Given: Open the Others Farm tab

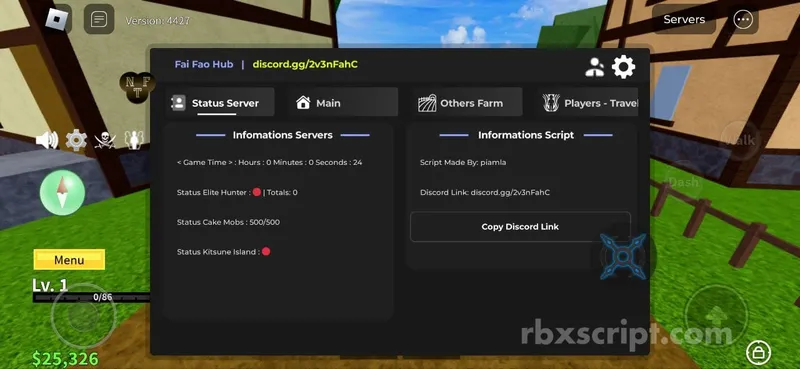Looking at the screenshot, I should [x=468, y=103].
